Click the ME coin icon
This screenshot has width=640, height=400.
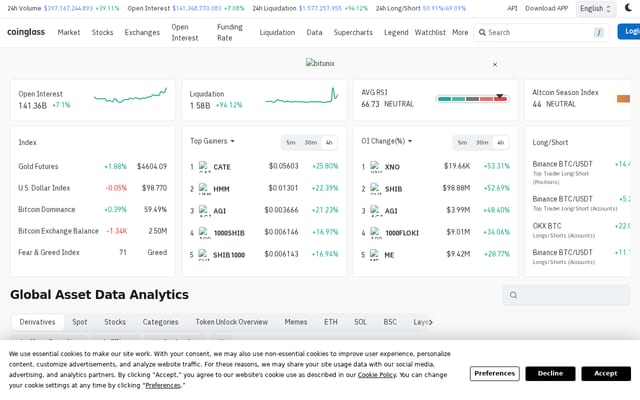click(375, 255)
